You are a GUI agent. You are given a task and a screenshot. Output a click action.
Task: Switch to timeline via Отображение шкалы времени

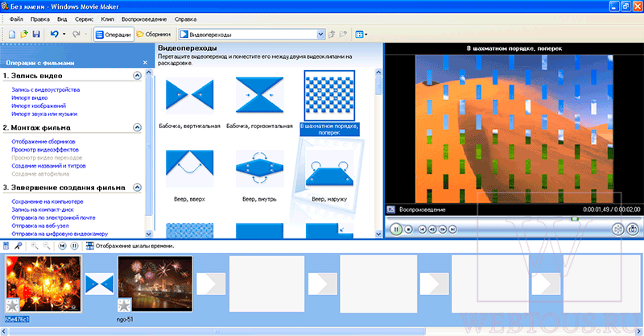pyautogui.click(x=130, y=246)
